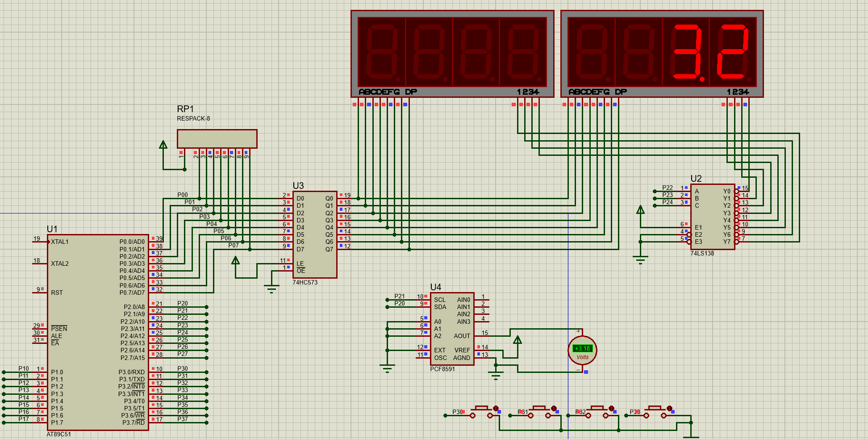Select the power terminal arrow beside RP1
This screenshot has height=439, width=868.
[163, 145]
